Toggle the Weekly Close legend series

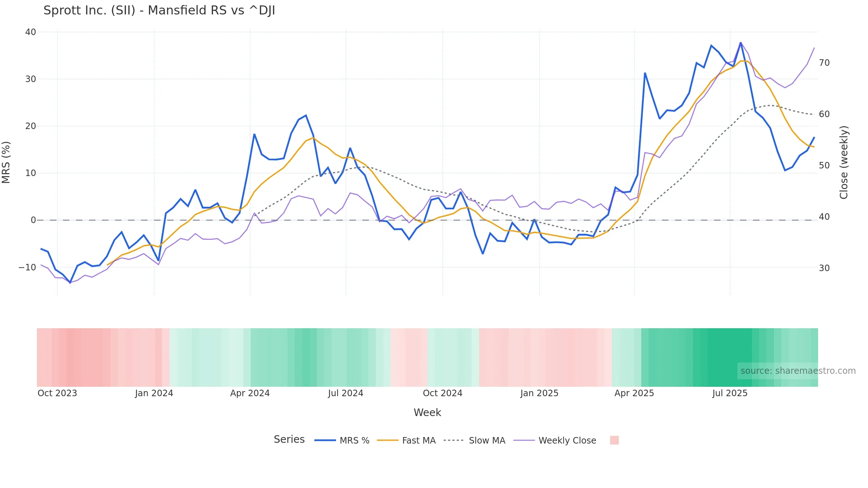[x=555, y=440]
